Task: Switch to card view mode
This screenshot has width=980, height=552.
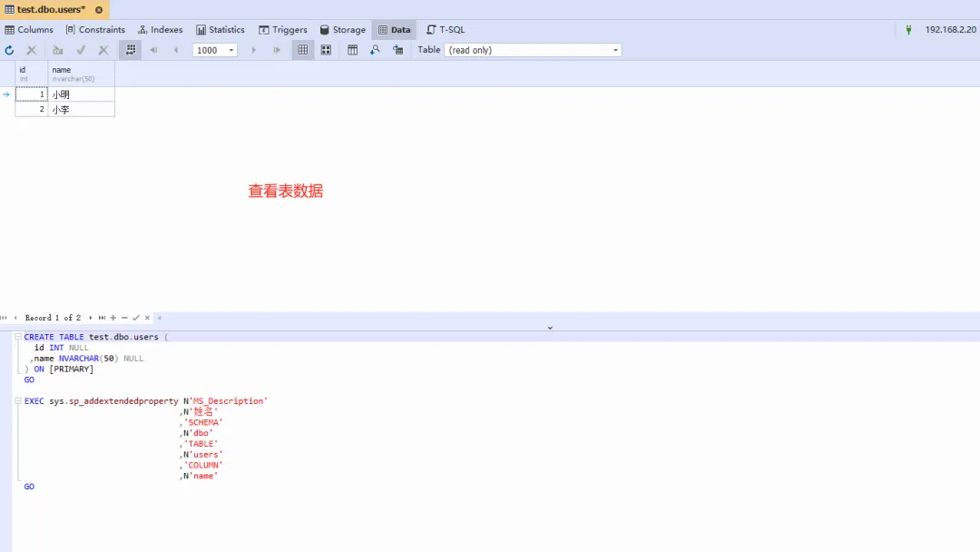Action: click(326, 50)
